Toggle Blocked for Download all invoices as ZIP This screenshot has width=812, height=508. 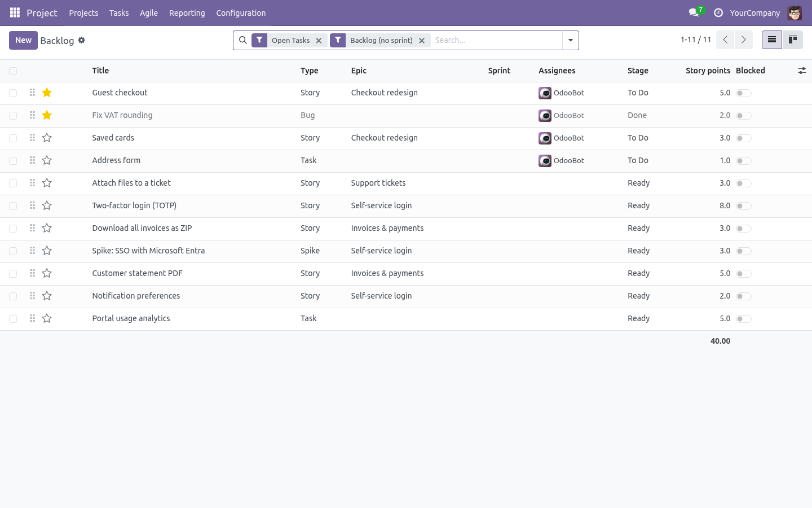[744, 229]
